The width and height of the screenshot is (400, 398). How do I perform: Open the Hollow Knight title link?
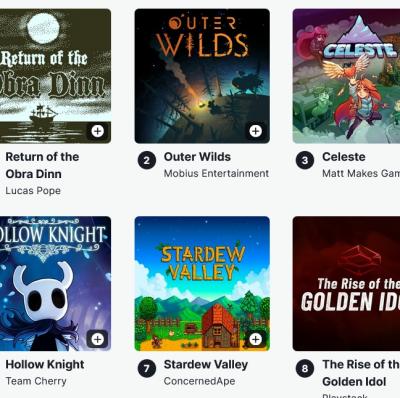(45, 365)
